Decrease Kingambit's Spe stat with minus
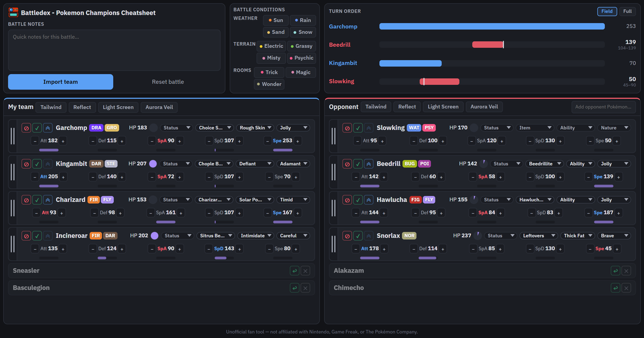 [x=269, y=177]
